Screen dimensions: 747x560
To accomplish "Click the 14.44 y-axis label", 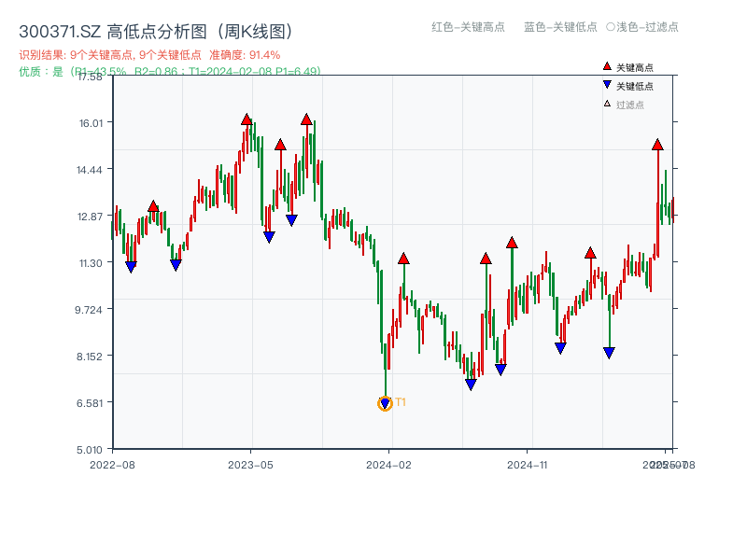I will click(x=90, y=170).
